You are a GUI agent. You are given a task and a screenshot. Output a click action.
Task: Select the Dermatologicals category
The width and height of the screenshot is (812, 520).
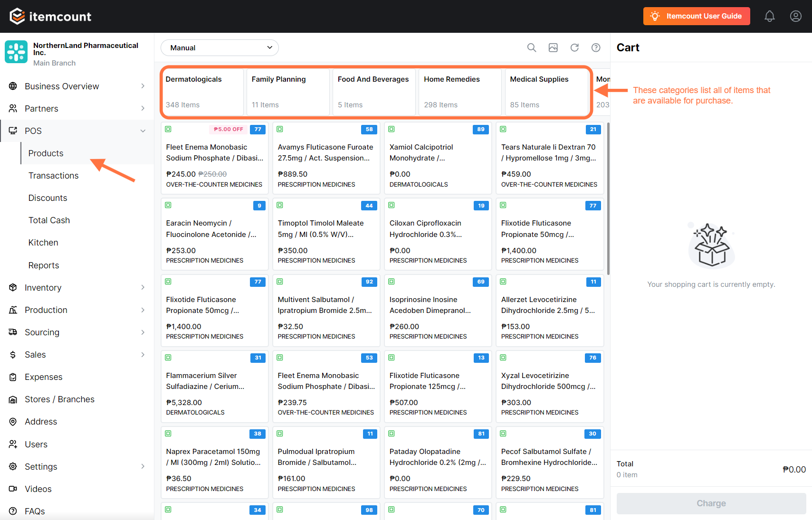(x=202, y=91)
